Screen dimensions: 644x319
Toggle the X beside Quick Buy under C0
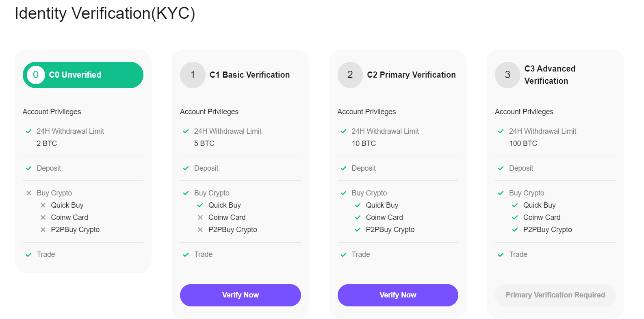[x=43, y=205]
